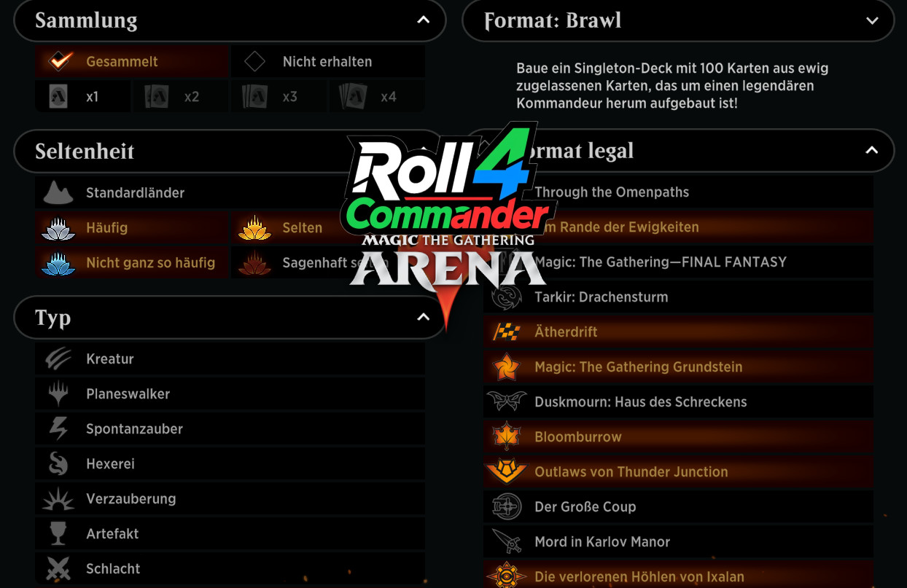Viewport: 907px width, 588px height.
Task: Select the Artefakt chalice icon
Action: 58,533
